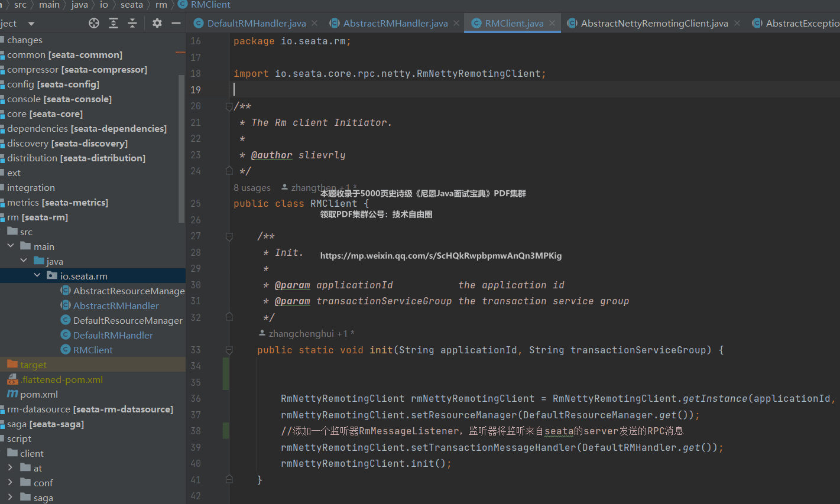
Task: Click the @author tag in Javadoc
Action: coord(271,155)
